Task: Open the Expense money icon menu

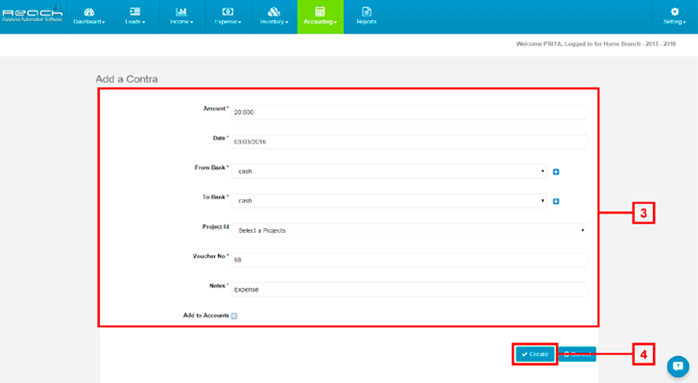Action: pyautogui.click(x=227, y=16)
